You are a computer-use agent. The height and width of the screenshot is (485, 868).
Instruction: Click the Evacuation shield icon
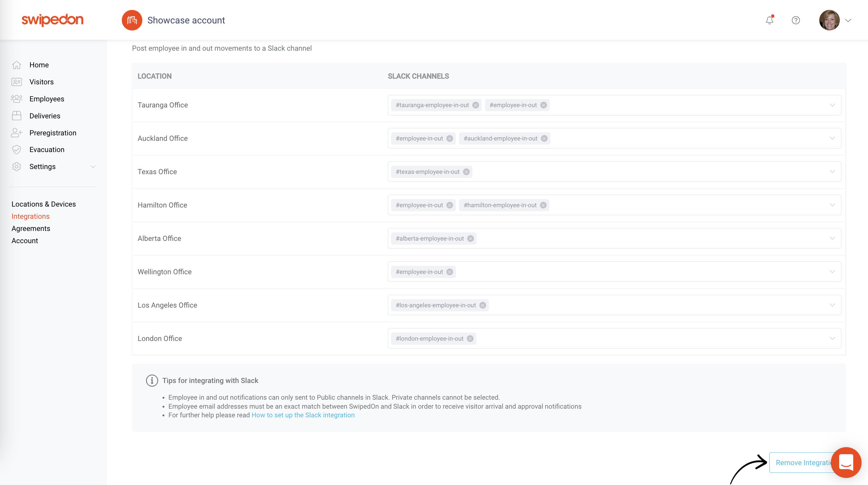(17, 149)
